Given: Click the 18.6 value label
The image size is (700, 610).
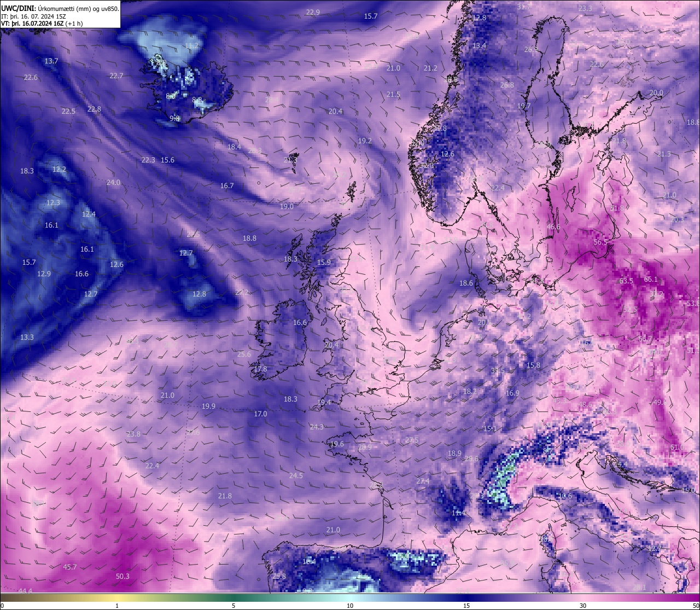Looking at the screenshot, I should (x=466, y=283).
